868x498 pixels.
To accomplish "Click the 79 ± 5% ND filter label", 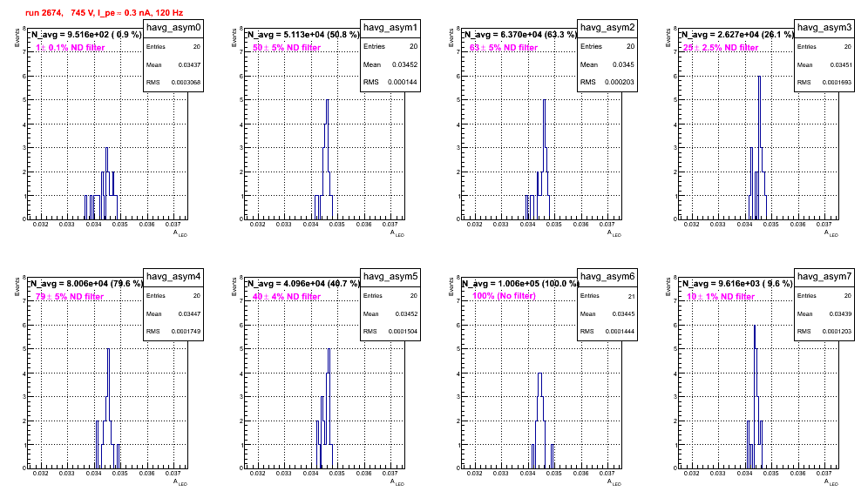I will tap(70, 297).
